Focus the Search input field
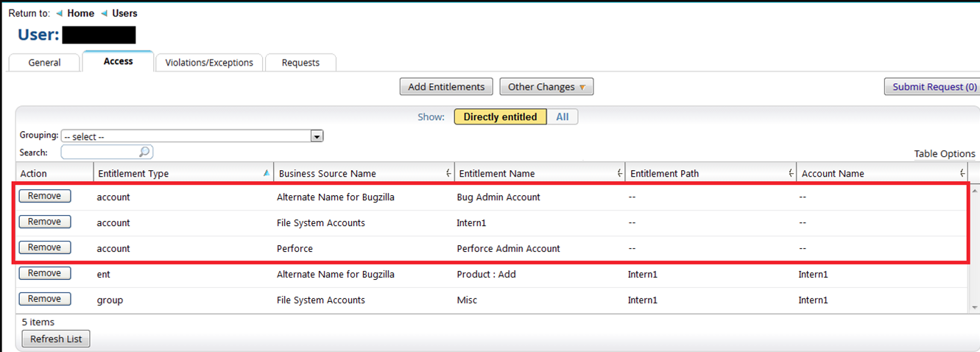This screenshot has width=980, height=352. (101, 152)
